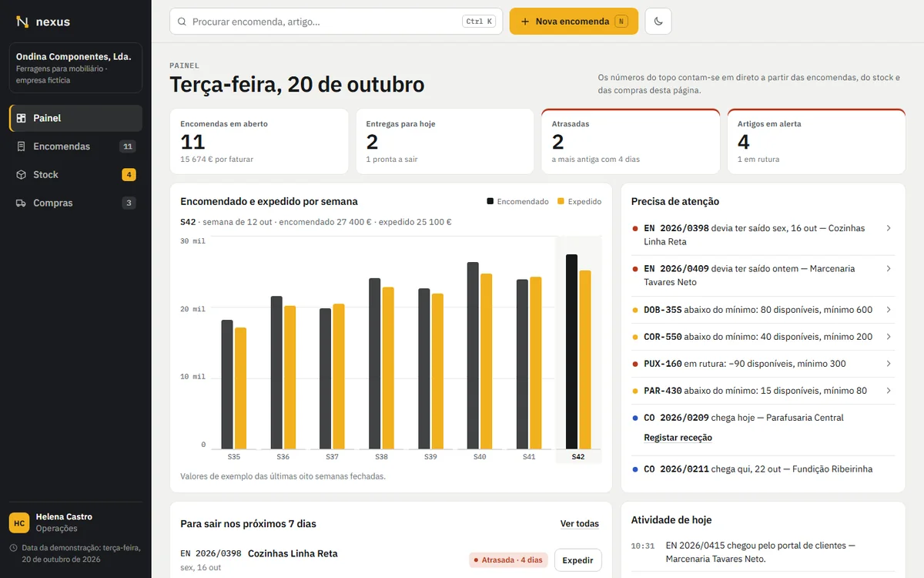Click the CO 2026/0211 arrival entry
Screen dimensions: 924x578
763,469
